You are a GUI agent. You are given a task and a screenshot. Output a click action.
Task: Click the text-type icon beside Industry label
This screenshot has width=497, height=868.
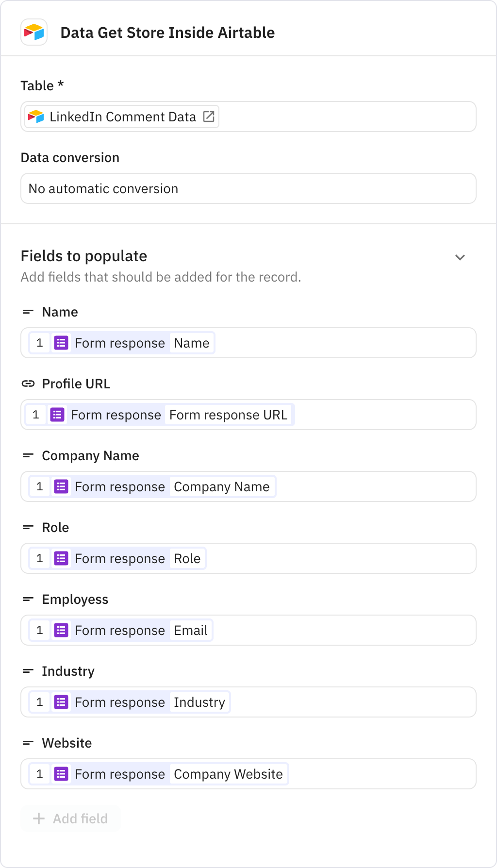point(28,671)
